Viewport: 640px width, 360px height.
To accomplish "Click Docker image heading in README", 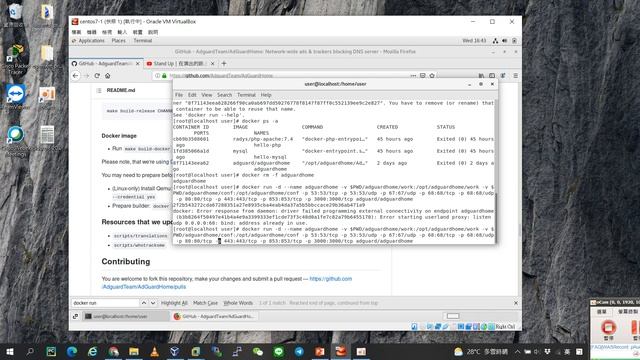I will (119, 136).
